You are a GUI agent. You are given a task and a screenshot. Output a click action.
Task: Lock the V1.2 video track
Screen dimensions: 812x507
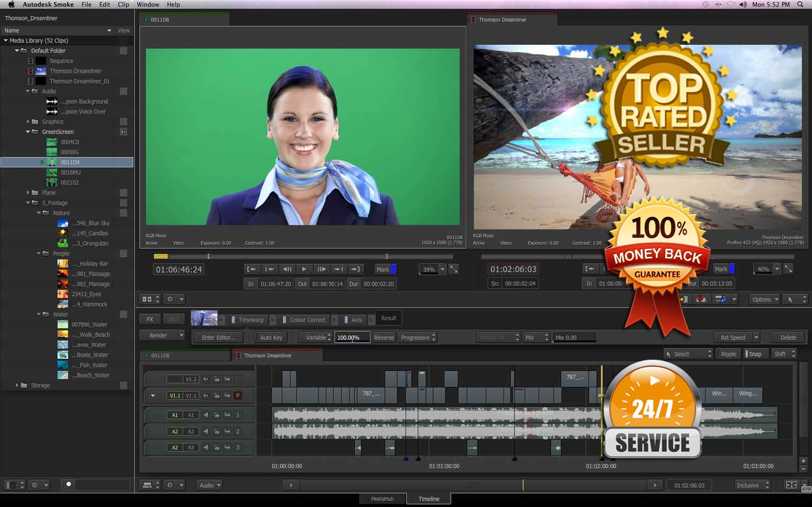pyautogui.click(x=216, y=379)
